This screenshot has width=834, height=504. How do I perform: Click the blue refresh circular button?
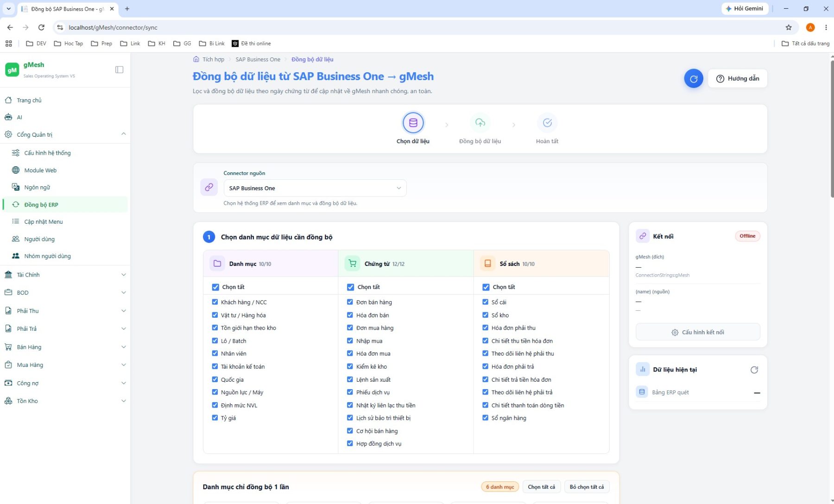point(694,79)
